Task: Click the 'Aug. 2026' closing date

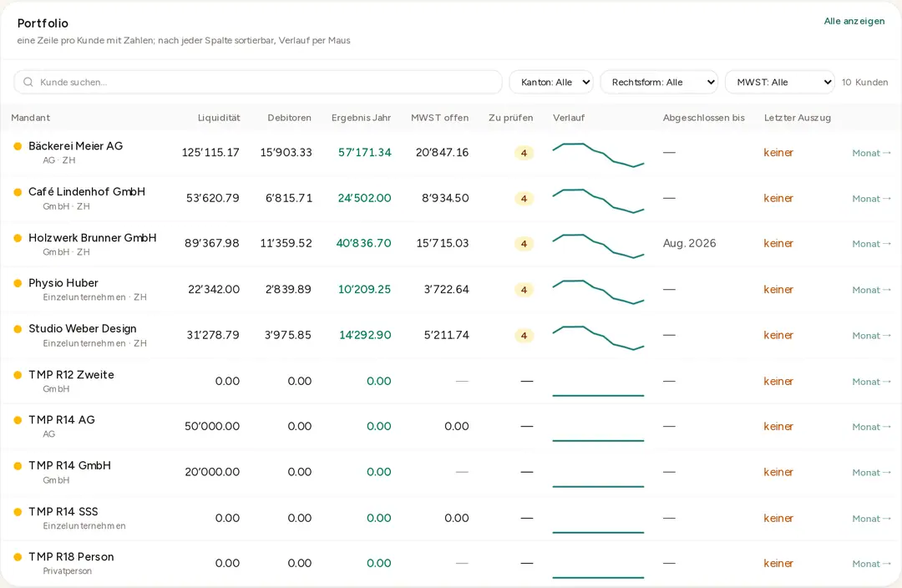Action: (689, 243)
